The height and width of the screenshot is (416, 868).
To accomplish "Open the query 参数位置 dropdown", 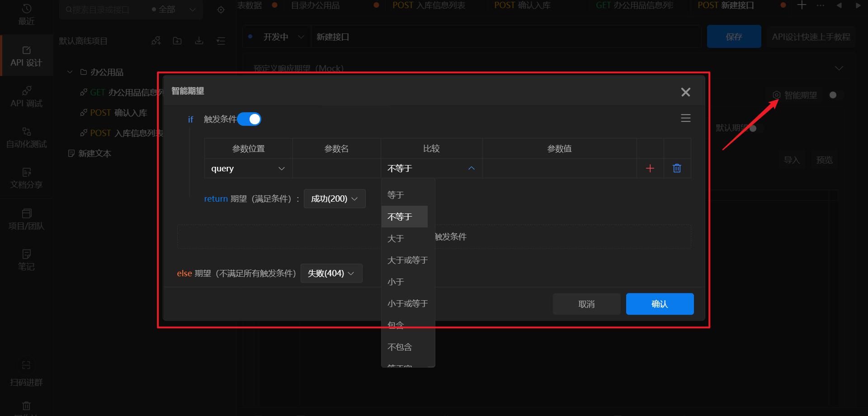I will point(248,168).
